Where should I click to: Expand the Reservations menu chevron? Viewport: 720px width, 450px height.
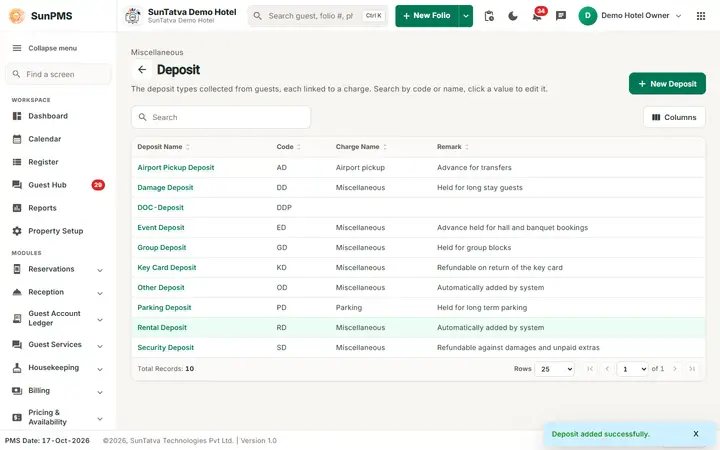click(x=100, y=270)
